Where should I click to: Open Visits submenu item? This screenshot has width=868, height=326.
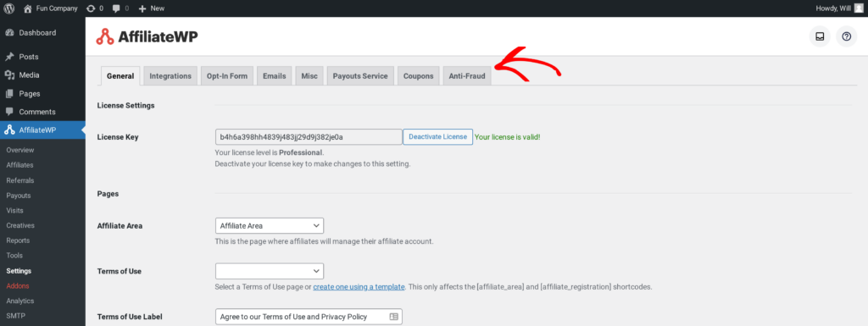tap(15, 210)
